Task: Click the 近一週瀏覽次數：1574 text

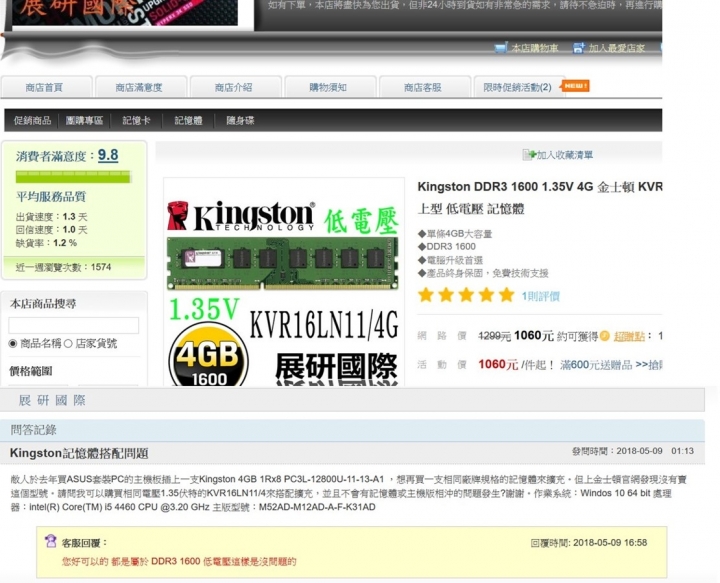Action: click(63, 267)
